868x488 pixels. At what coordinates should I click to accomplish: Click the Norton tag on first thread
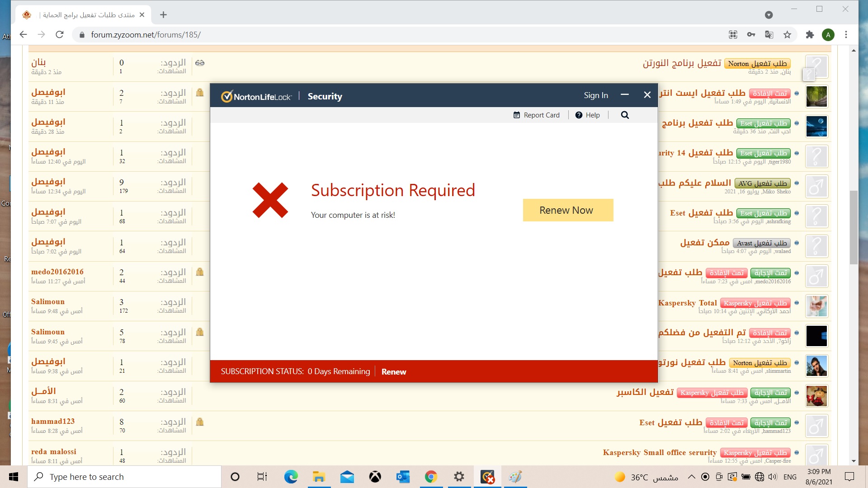pos(757,64)
